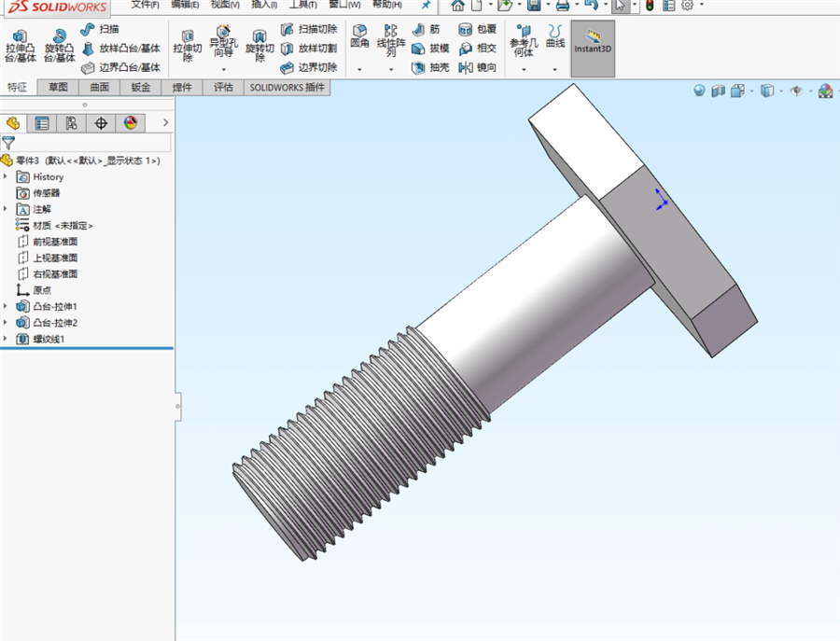Click the section view icon in viewport toolbar

point(719,91)
